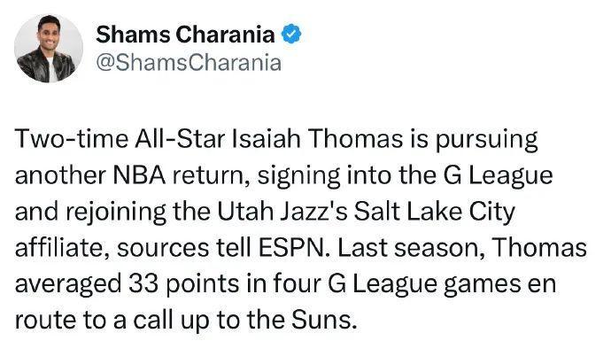The image size is (611, 364).
Task: Click 'G League' in the second line
Action: tap(498, 175)
